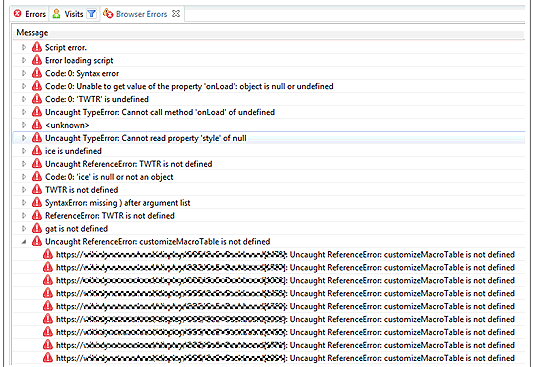533x367 pixels.
Task: Switch to the Errors tab
Action: click(x=30, y=14)
